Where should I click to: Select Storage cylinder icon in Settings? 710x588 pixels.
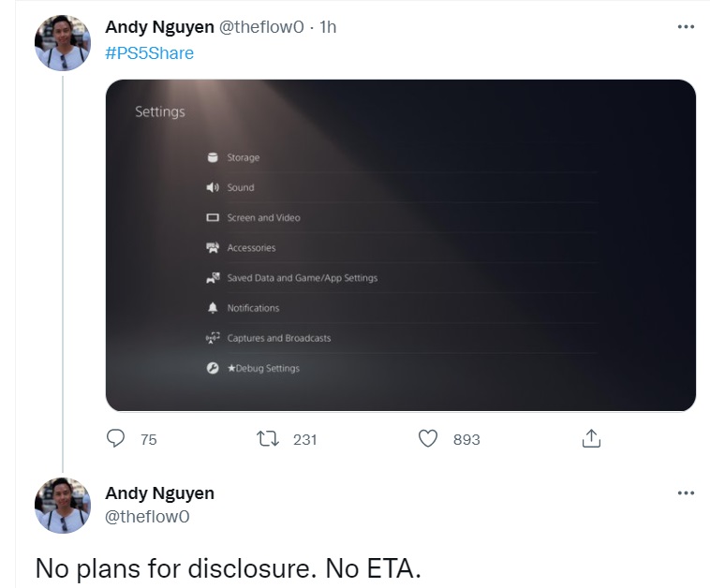pyautogui.click(x=213, y=157)
